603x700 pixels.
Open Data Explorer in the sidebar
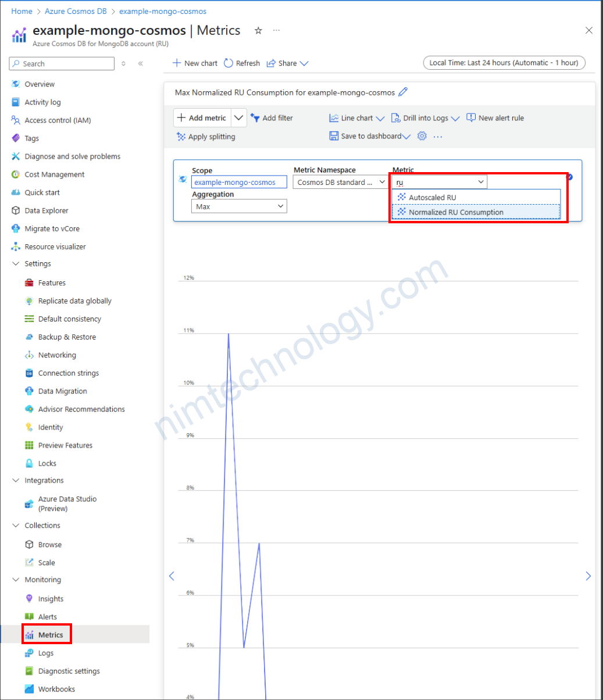(x=46, y=210)
